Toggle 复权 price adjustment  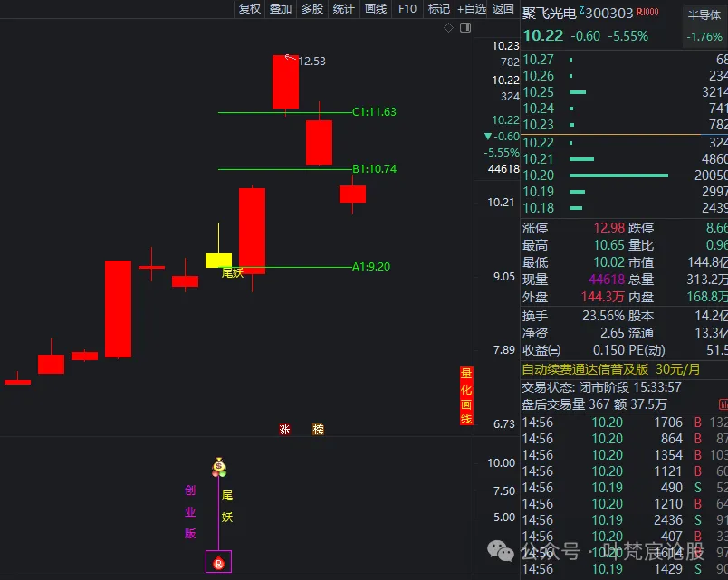click(x=249, y=9)
